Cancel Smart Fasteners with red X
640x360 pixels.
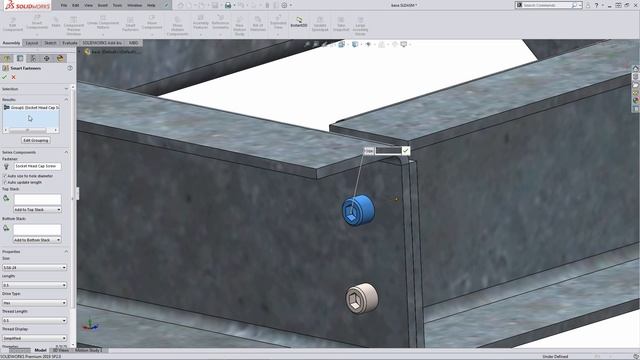click(x=13, y=77)
